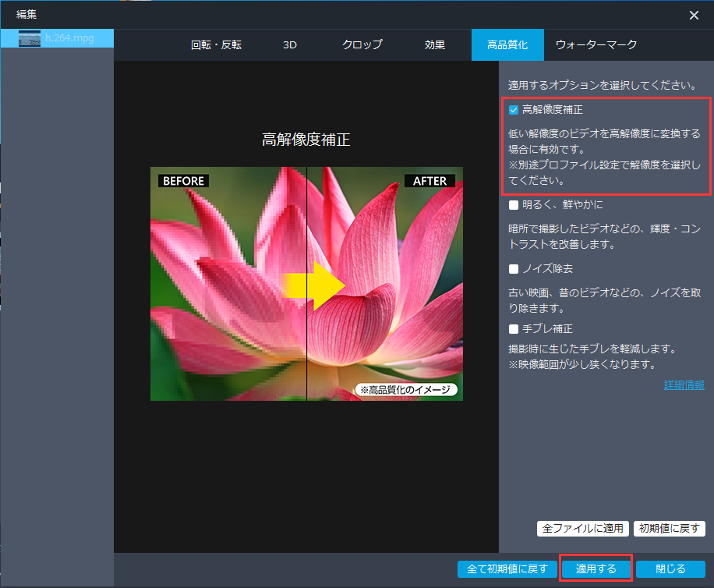The width and height of the screenshot is (714, 588).
Task: Uncheck the 高解像度補正 option
Action: pos(514,109)
